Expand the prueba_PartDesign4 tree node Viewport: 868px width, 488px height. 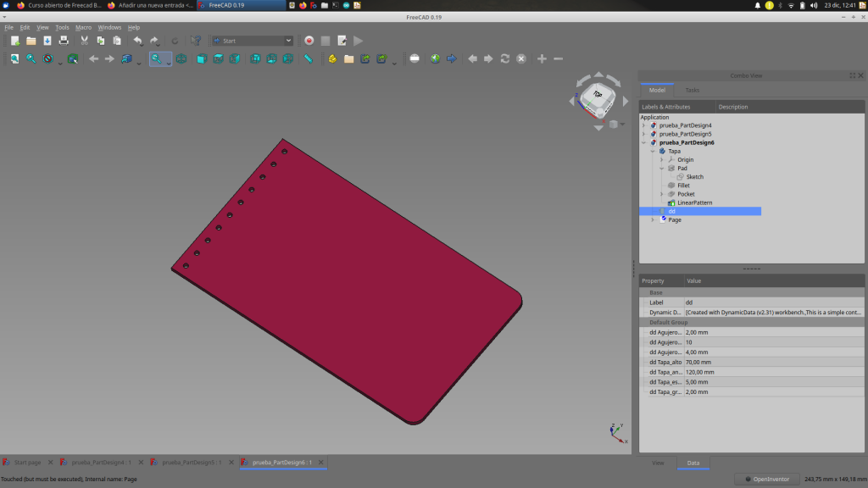[x=643, y=125]
